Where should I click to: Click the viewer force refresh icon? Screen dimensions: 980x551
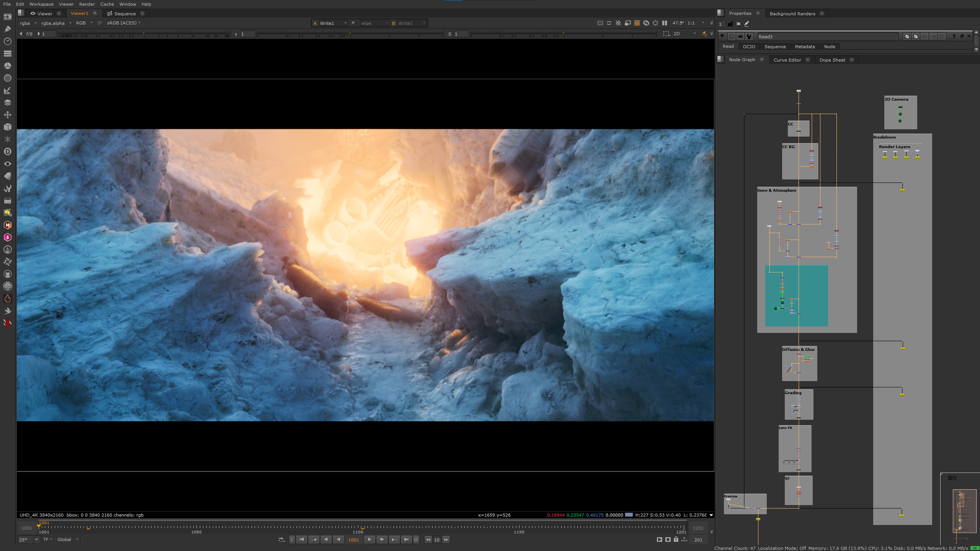point(646,23)
